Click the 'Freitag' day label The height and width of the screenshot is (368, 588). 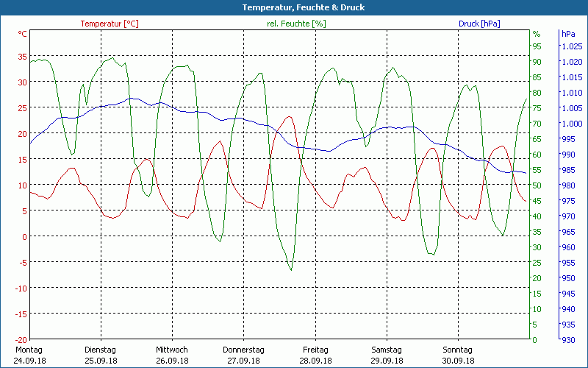315,350
